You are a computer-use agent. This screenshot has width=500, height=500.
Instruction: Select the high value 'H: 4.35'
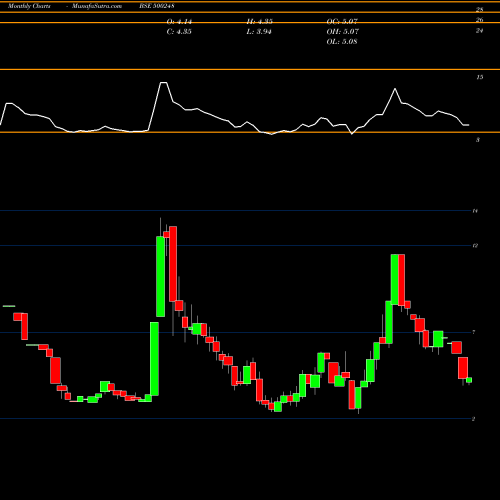(x=260, y=22)
